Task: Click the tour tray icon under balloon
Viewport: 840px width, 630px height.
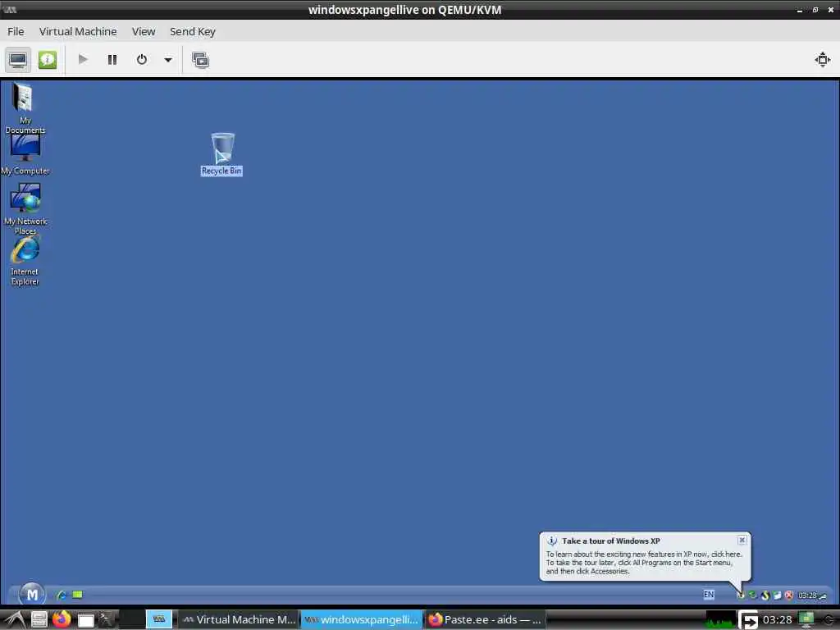Action: click(741, 596)
